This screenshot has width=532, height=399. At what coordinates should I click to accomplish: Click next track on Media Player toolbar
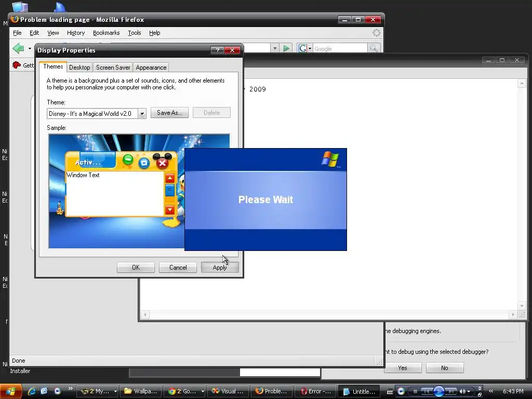click(x=450, y=392)
